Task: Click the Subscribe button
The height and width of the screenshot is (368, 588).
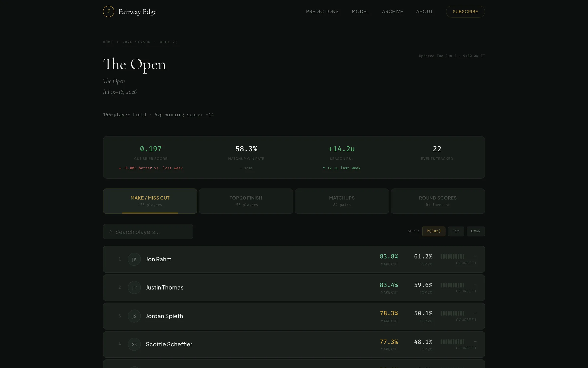Action: 465,12
